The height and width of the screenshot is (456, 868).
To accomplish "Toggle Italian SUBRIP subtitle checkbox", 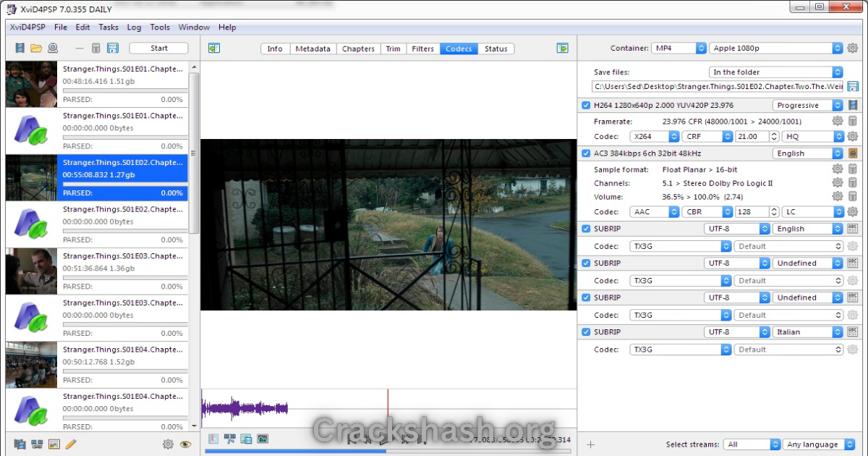I will (x=586, y=332).
